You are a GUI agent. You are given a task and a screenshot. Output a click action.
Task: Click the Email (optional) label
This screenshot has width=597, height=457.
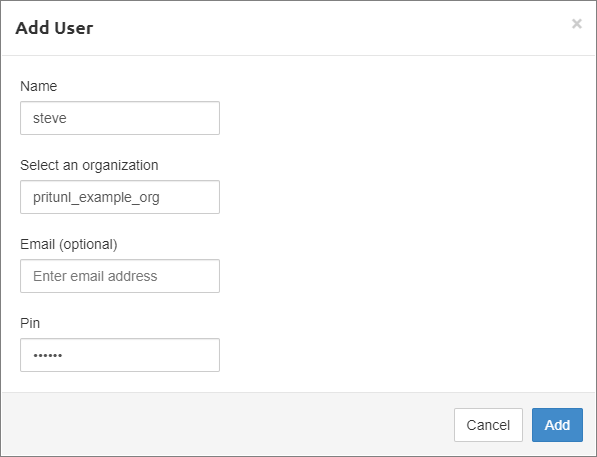(69, 244)
